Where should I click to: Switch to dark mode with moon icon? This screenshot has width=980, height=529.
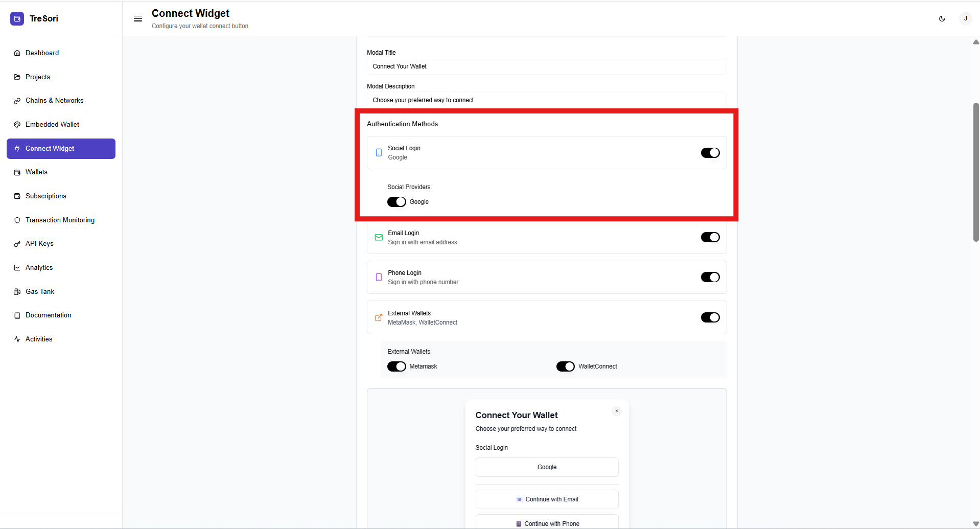pos(942,19)
